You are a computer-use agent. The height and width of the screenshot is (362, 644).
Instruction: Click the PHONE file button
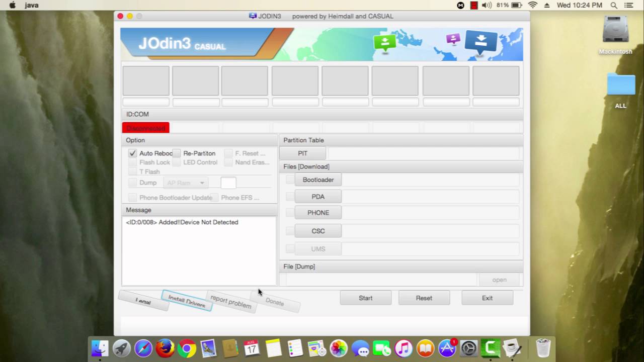pyautogui.click(x=318, y=213)
